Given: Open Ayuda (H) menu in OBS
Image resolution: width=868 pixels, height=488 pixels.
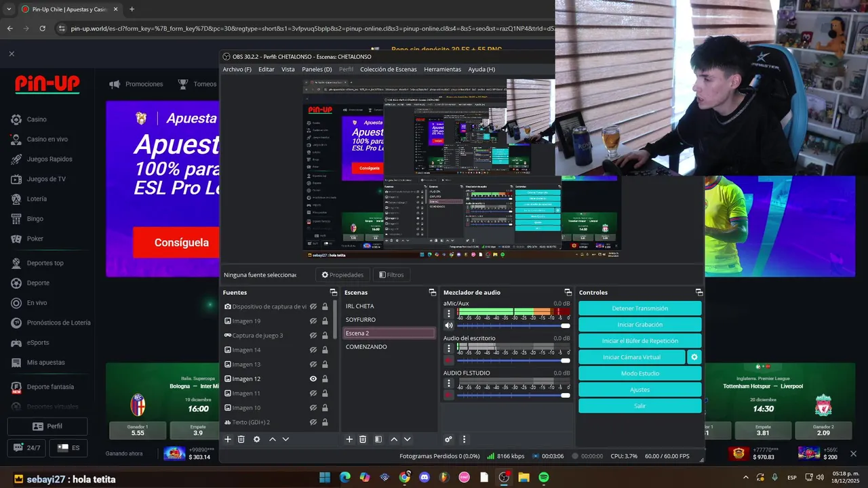Looking at the screenshot, I should [x=481, y=69].
